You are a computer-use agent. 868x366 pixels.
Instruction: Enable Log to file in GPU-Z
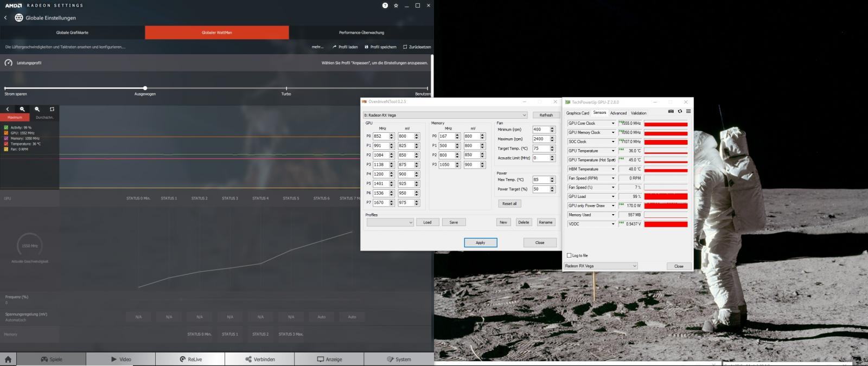[569, 255]
